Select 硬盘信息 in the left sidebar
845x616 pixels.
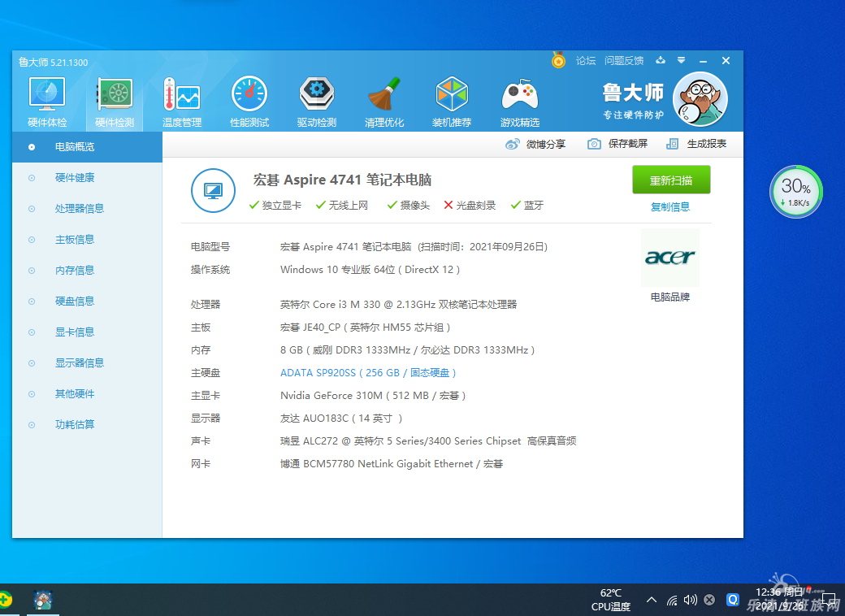pos(74,301)
